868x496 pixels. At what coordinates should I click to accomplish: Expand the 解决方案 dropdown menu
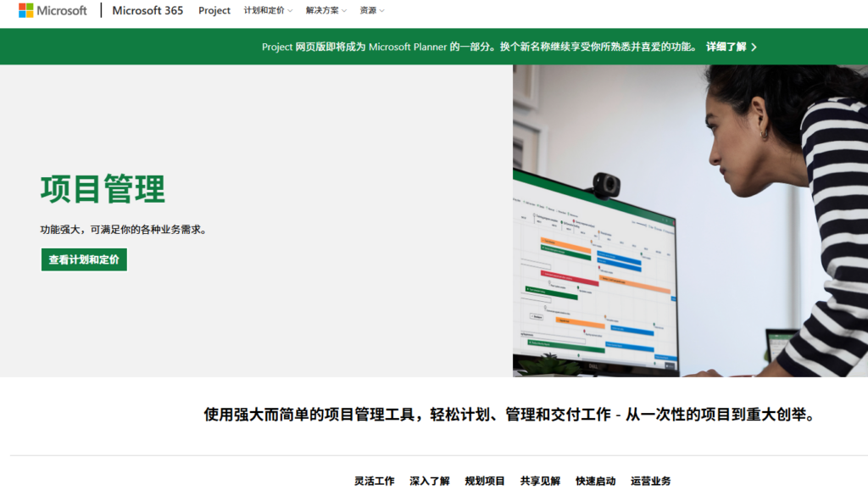326,10
